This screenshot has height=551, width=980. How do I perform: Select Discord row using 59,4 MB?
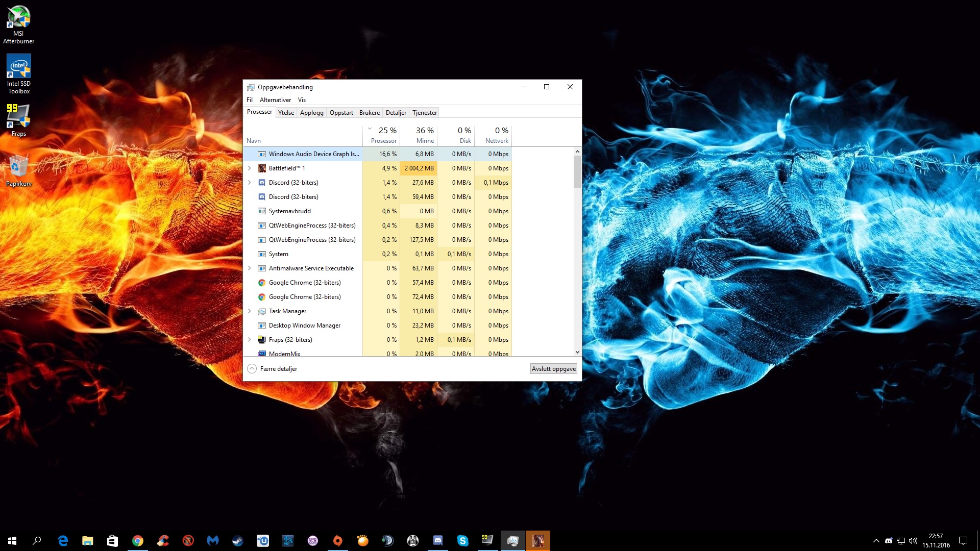[x=378, y=196]
